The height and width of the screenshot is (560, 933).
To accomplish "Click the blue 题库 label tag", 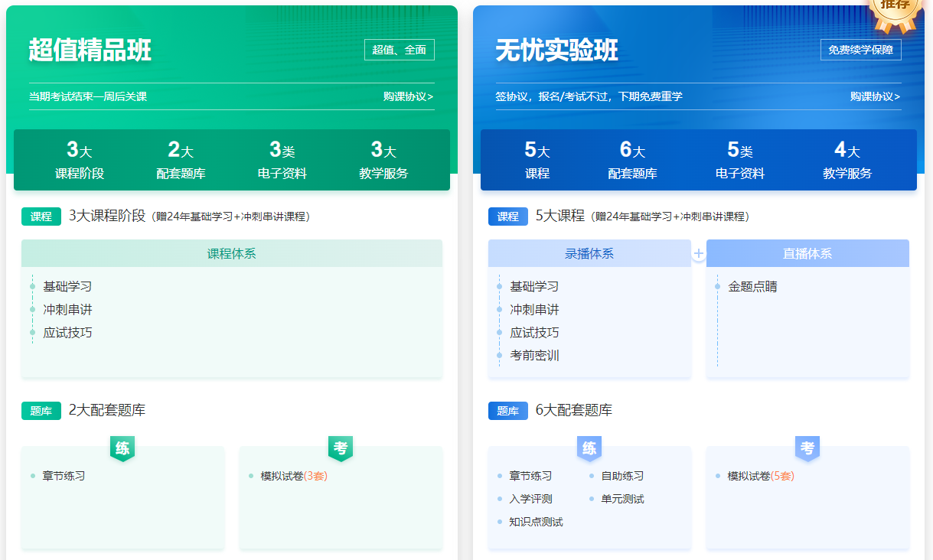I will (508, 411).
